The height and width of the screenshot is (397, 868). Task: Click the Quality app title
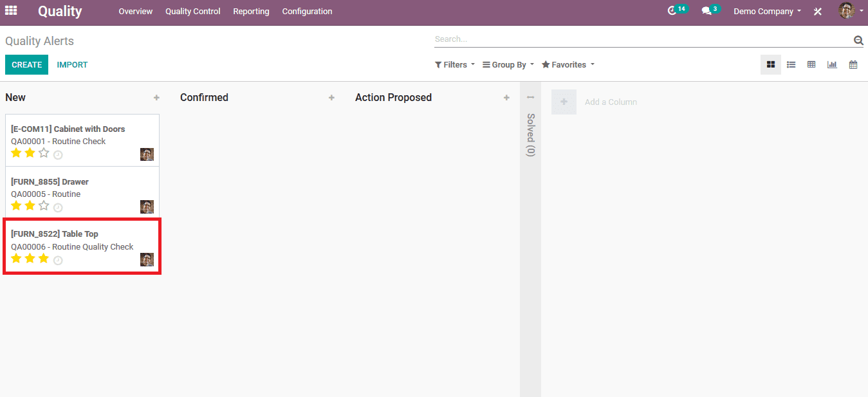[x=60, y=11]
